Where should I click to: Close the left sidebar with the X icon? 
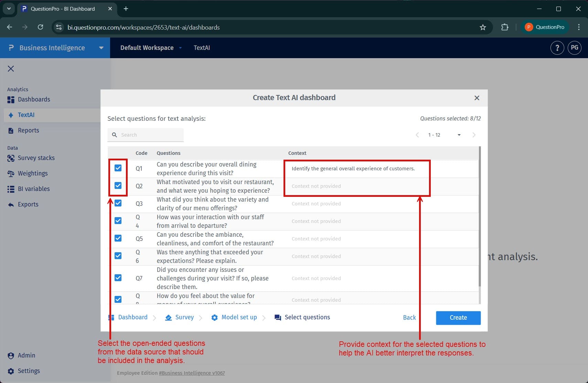11,69
